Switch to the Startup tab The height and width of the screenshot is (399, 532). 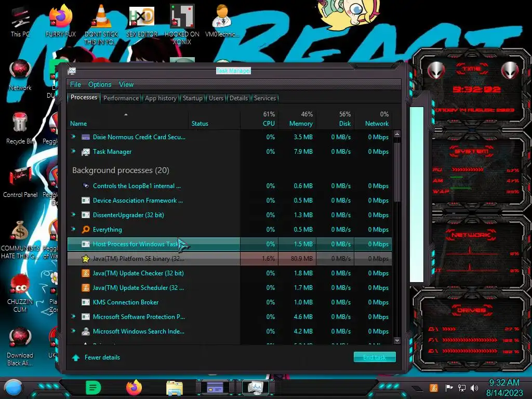point(193,98)
